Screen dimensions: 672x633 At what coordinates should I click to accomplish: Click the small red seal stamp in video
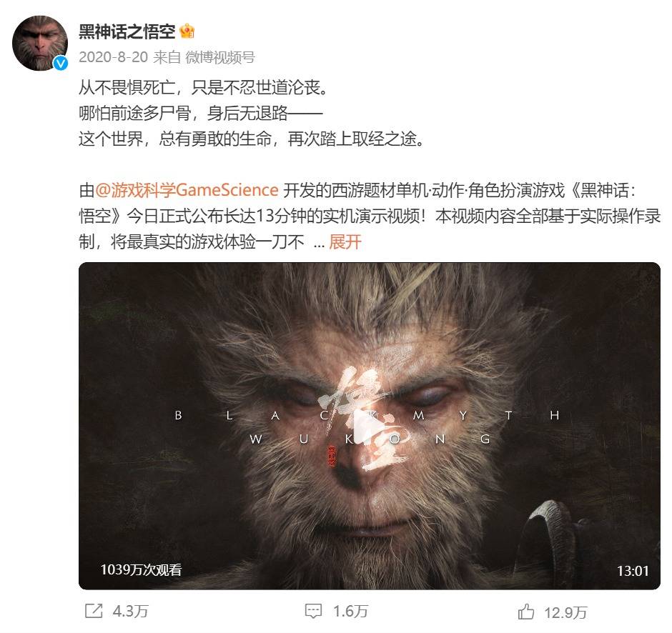point(332,457)
